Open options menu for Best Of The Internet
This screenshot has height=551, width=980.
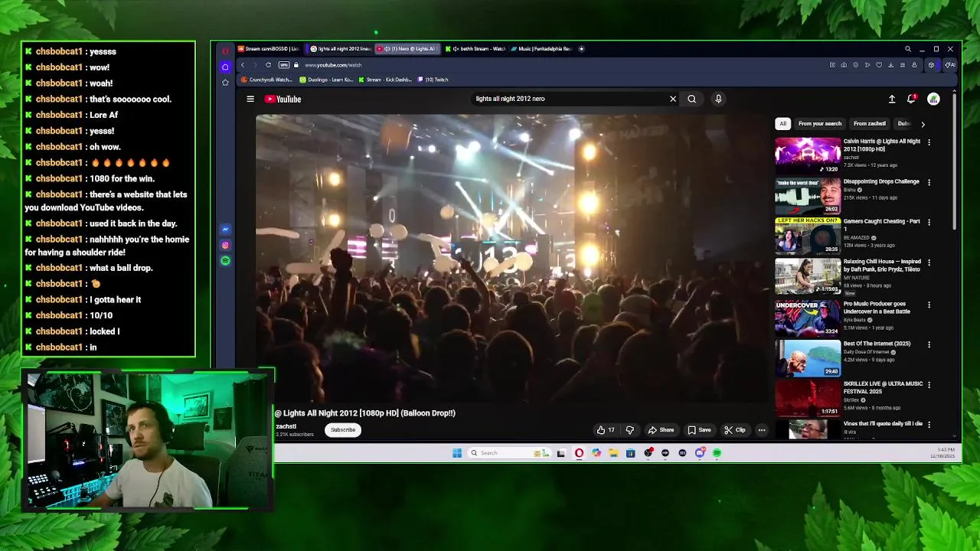[x=929, y=344]
